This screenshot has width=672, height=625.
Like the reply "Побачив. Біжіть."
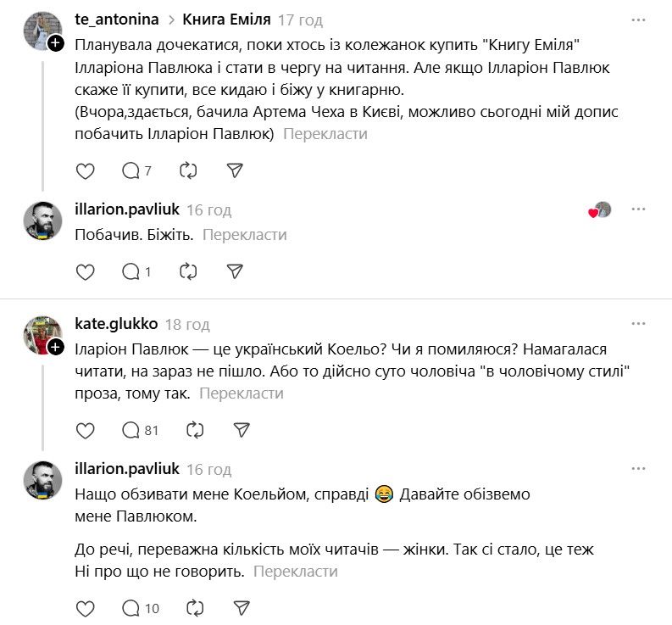[86, 271]
